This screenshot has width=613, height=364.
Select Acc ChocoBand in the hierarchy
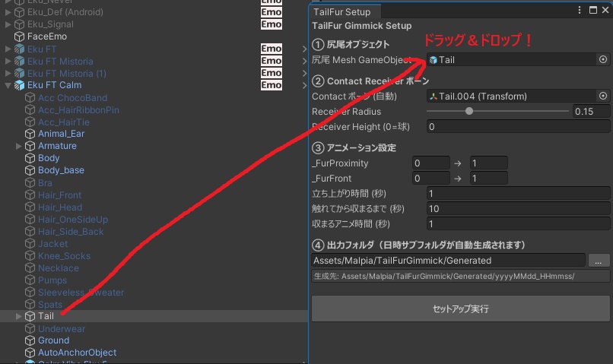tap(72, 98)
